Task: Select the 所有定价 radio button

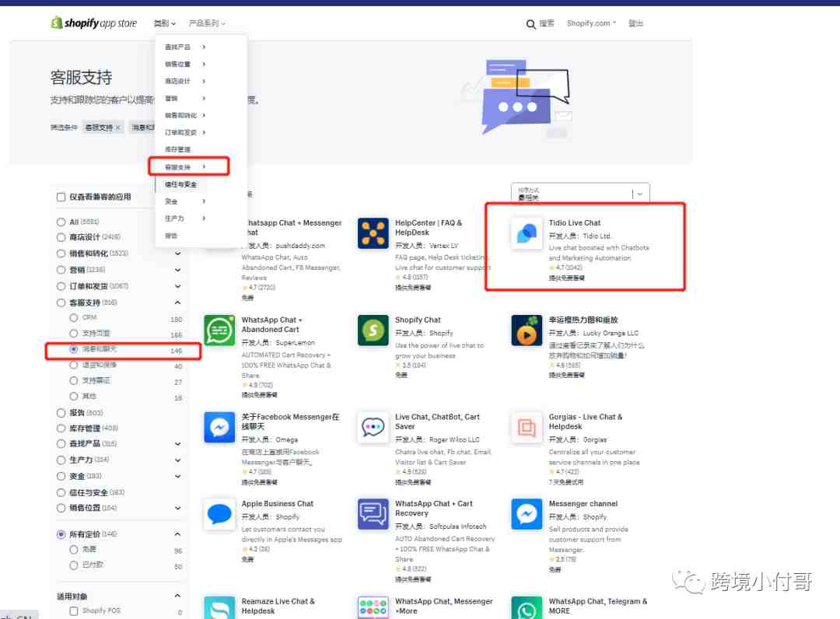Action: click(61, 534)
